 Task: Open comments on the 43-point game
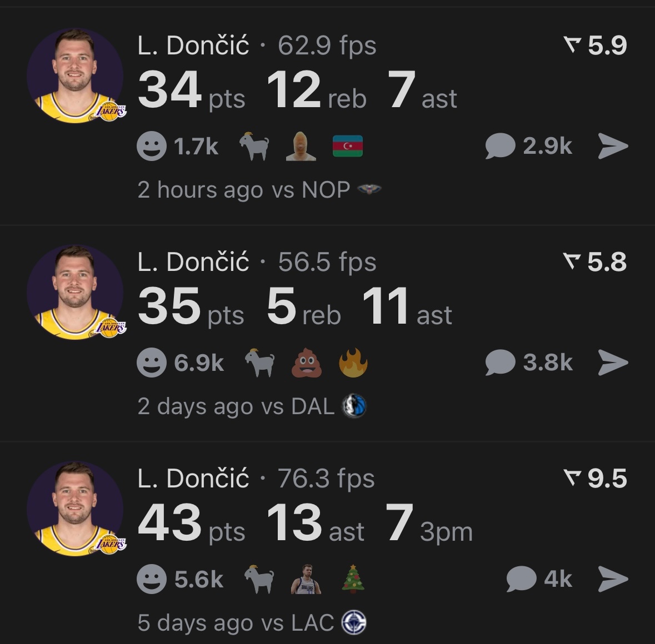point(521,578)
